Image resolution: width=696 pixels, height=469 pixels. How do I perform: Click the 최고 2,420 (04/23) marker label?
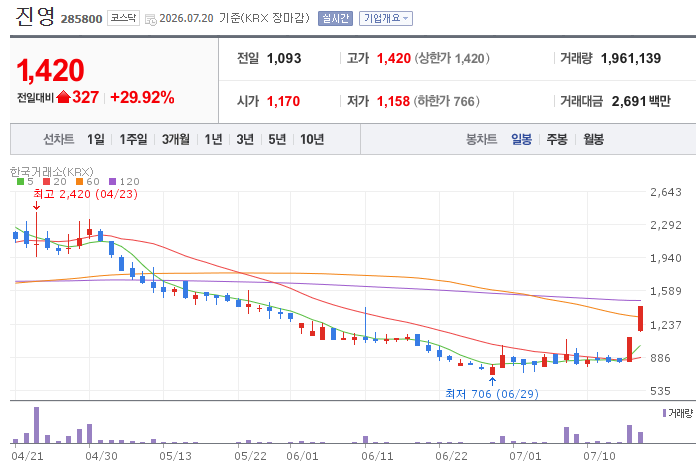pos(85,194)
